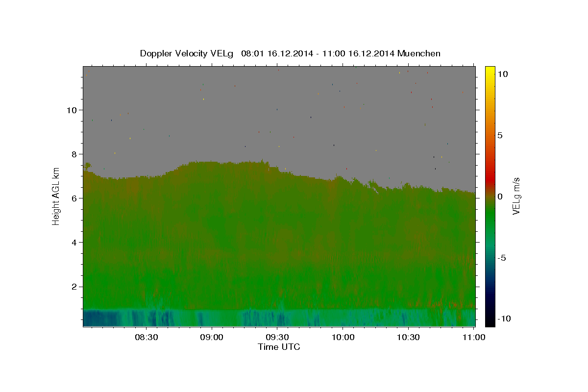Click the blue low-level velocity band near 08:15

click(114, 318)
